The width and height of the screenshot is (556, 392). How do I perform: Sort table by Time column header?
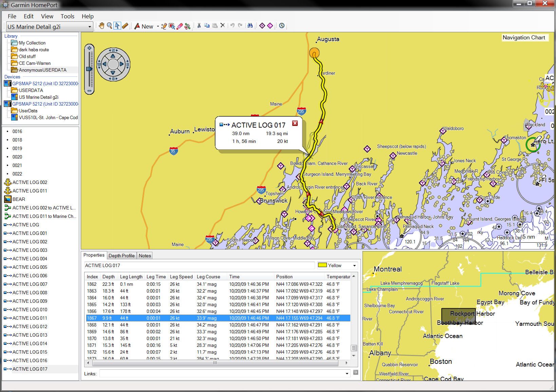pyautogui.click(x=251, y=277)
